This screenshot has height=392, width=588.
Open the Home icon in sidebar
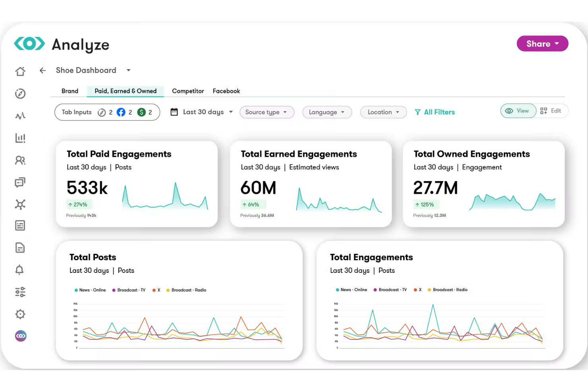coord(20,71)
